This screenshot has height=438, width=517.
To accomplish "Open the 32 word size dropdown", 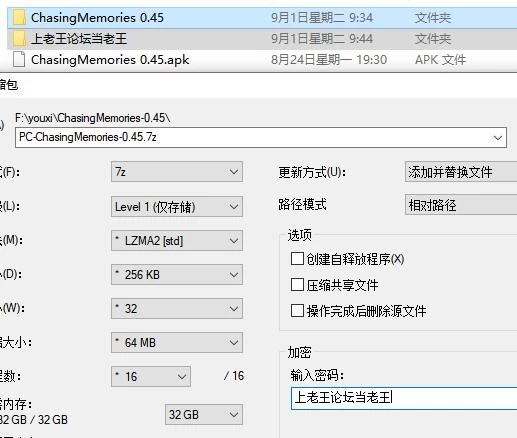I will point(177,309).
